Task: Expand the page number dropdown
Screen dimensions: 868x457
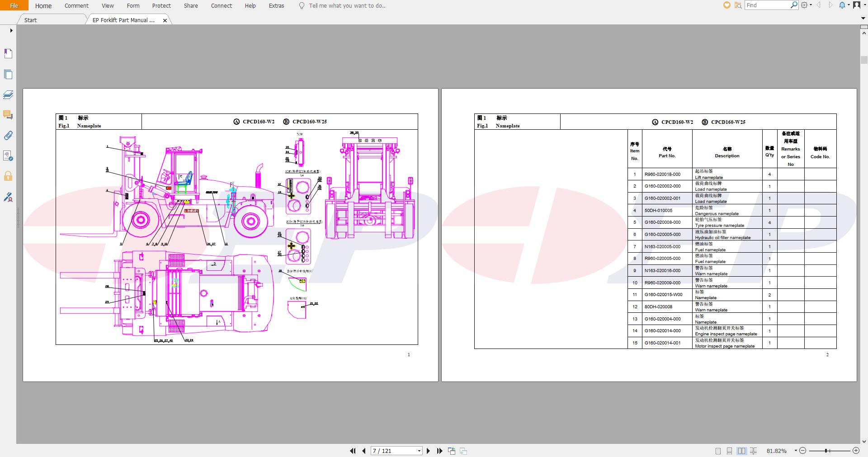Action: [x=419, y=451]
